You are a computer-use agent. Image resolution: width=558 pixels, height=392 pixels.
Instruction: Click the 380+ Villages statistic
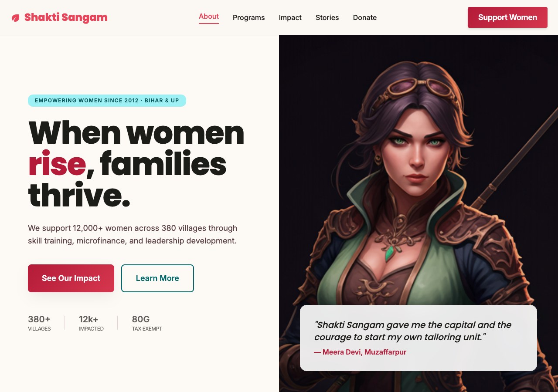click(40, 323)
